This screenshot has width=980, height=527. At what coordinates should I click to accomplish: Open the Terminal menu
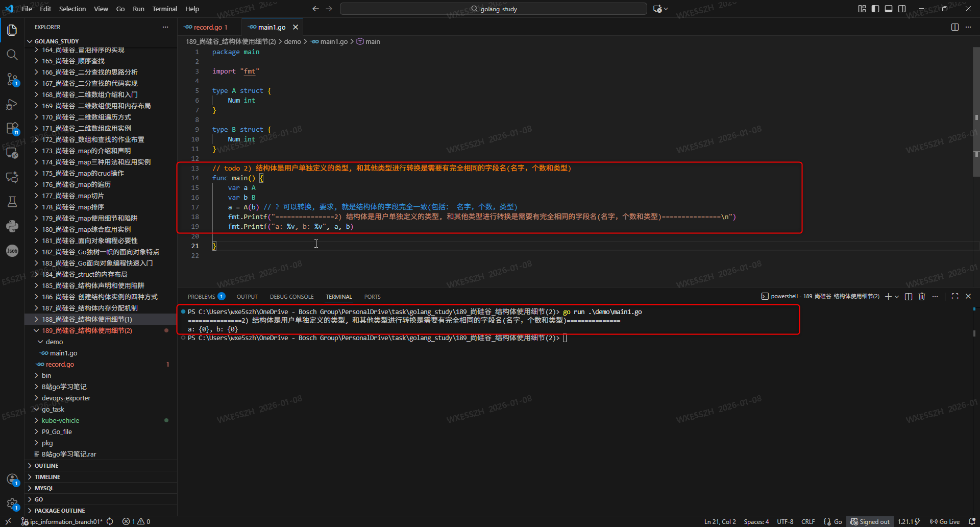(x=164, y=9)
